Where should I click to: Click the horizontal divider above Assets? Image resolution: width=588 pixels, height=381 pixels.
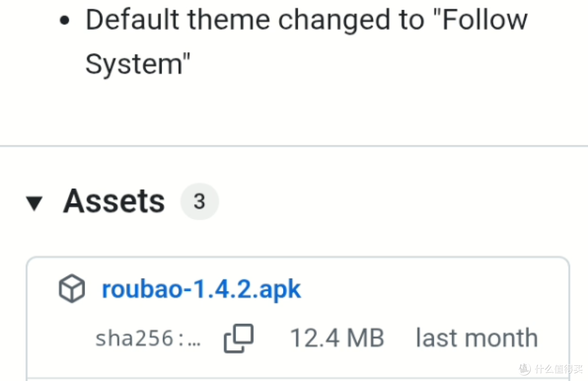click(294, 146)
